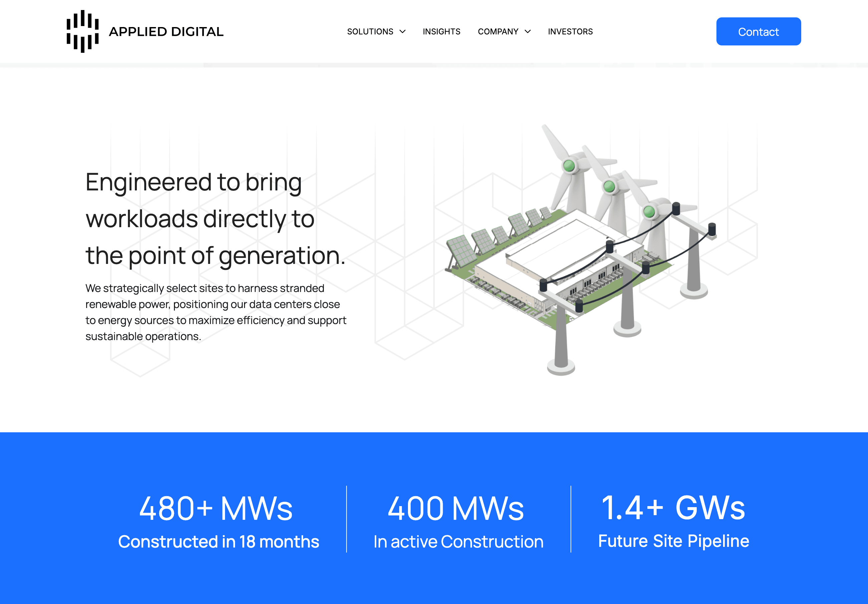This screenshot has width=868, height=604.
Task: Expand the chevron next to Company
Action: point(528,32)
